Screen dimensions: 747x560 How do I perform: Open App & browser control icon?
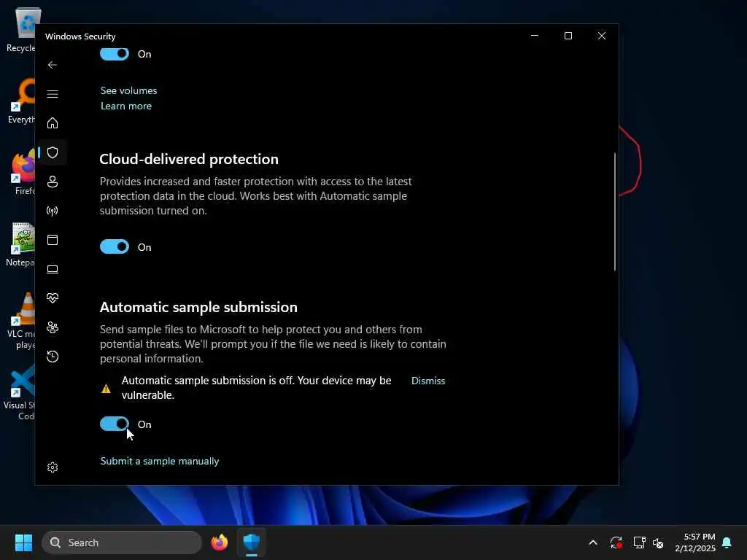point(53,239)
